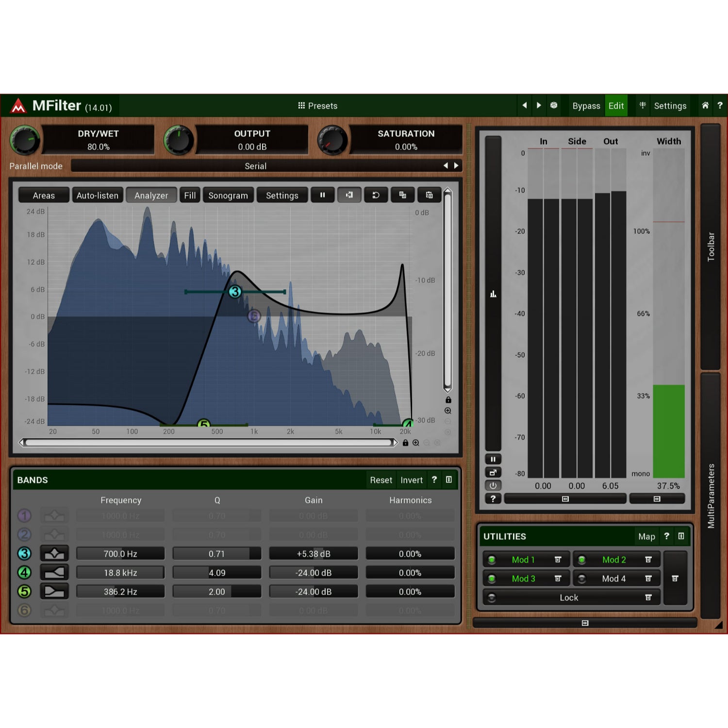Viewport: 728px width, 728px height.
Task: Select band 4 filter type icon
Action: pos(54,572)
